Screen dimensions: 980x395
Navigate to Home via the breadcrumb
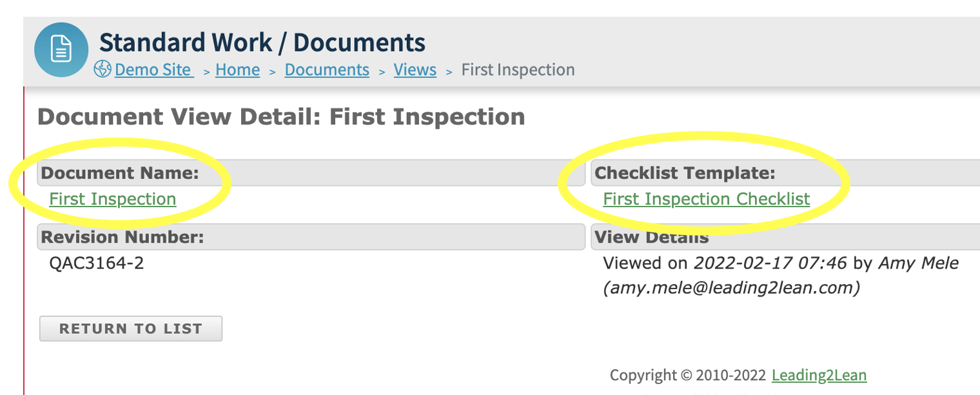tap(237, 70)
